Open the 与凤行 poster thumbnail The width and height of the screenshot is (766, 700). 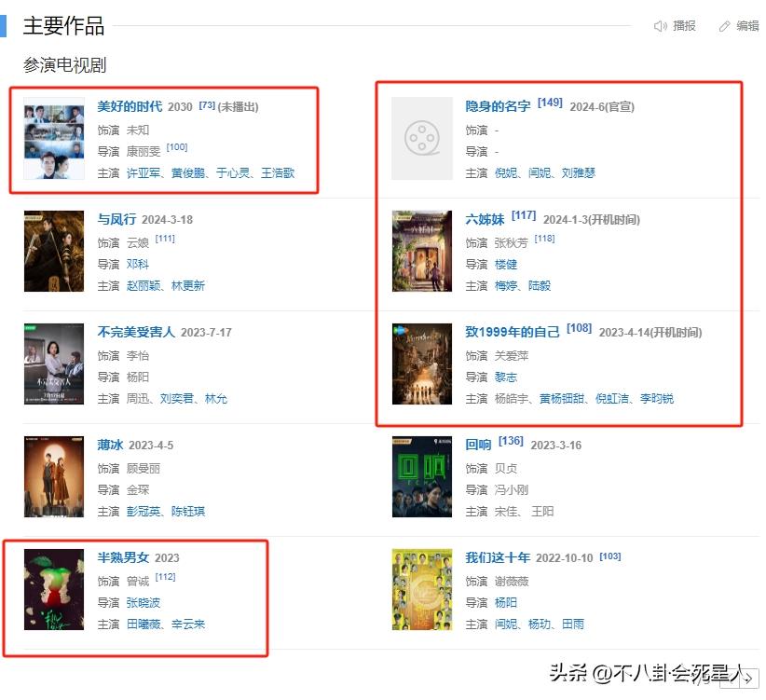pyautogui.click(x=54, y=251)
